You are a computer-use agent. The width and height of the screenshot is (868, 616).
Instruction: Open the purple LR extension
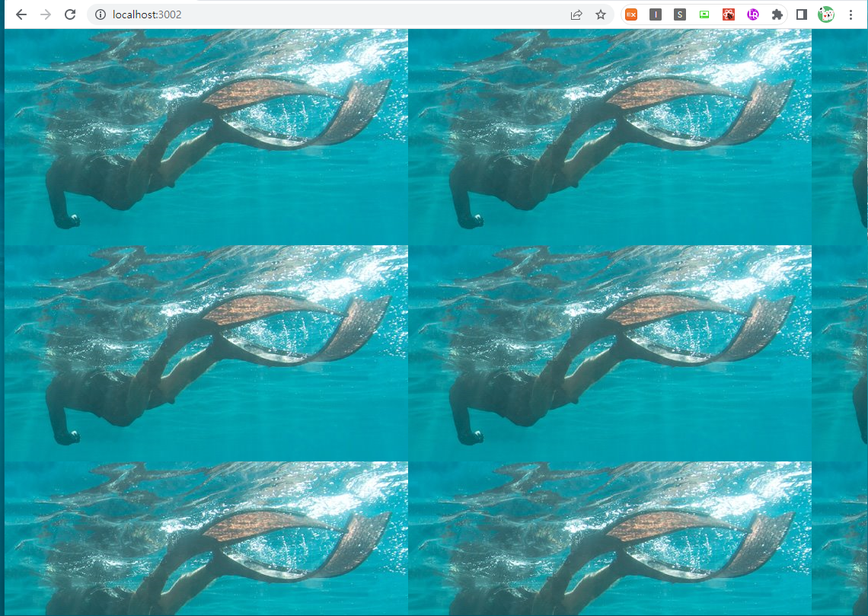click(753, 14)
